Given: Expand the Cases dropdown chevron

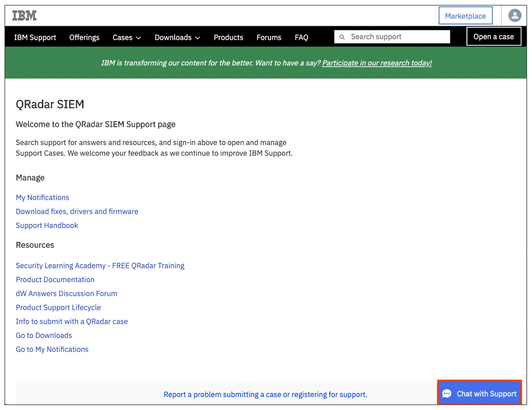Looking at the screenshot, I should (x=139, y=38).
